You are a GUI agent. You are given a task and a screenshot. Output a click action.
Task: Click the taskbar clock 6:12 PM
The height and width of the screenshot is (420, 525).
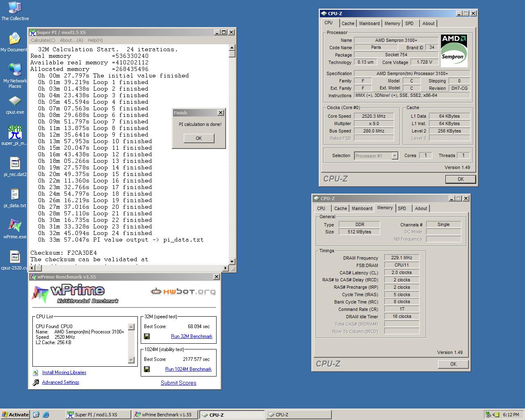511,415
